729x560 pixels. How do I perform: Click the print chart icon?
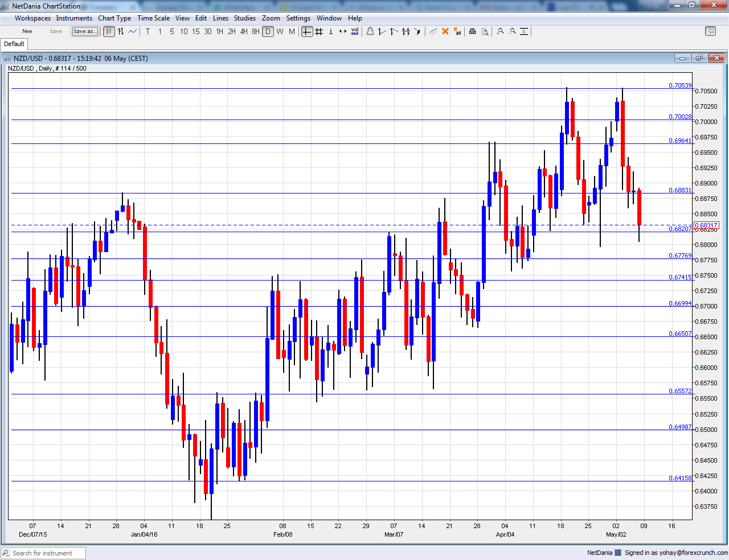coord(472,31)
